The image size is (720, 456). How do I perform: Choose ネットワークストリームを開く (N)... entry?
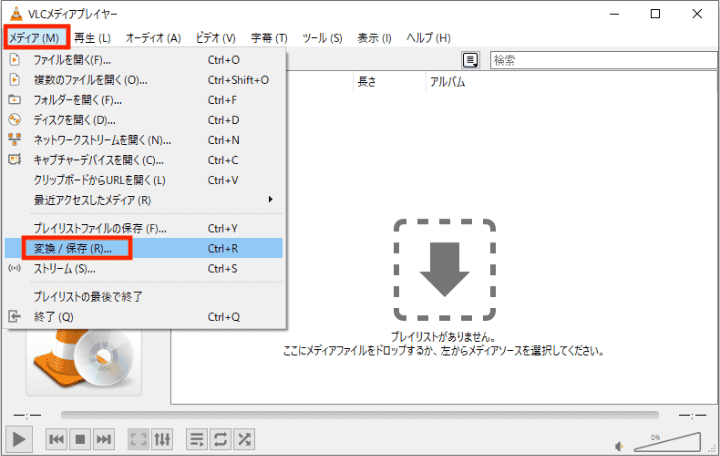[x=144, y=140]
